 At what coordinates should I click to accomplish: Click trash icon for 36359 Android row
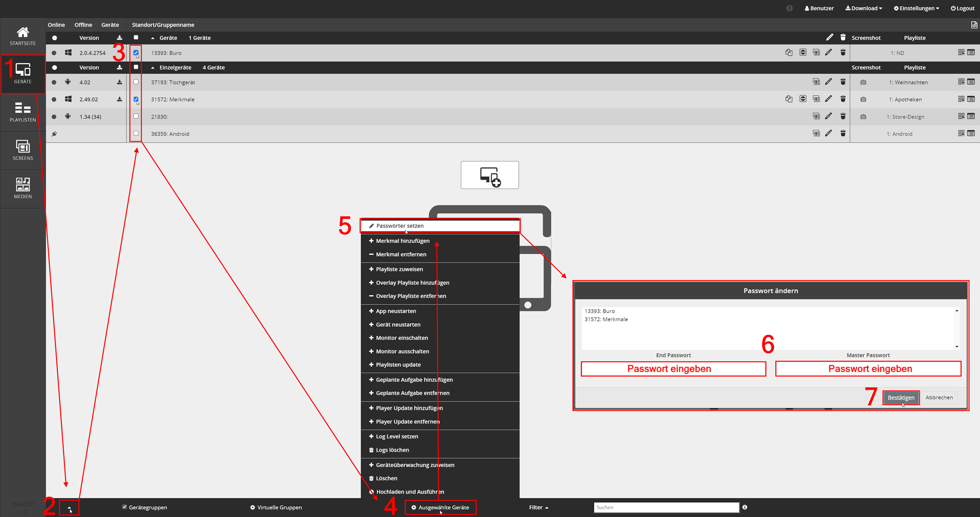(x=843, y=134)
